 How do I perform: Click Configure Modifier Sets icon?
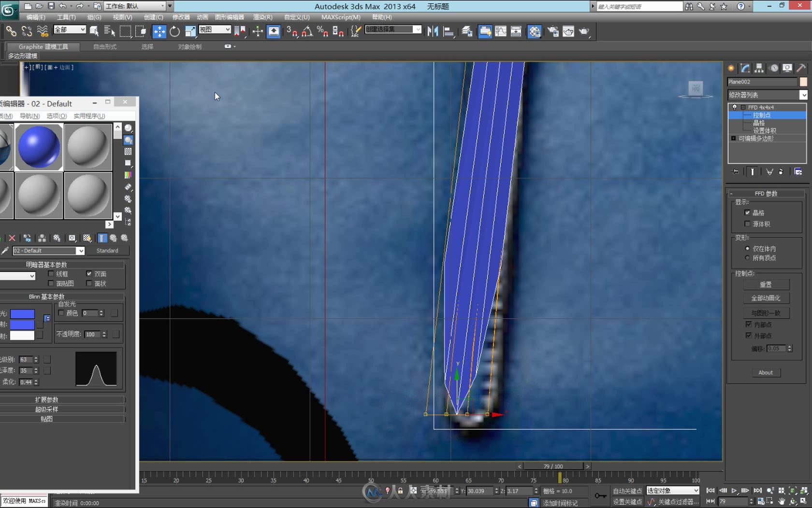point(798,171)
